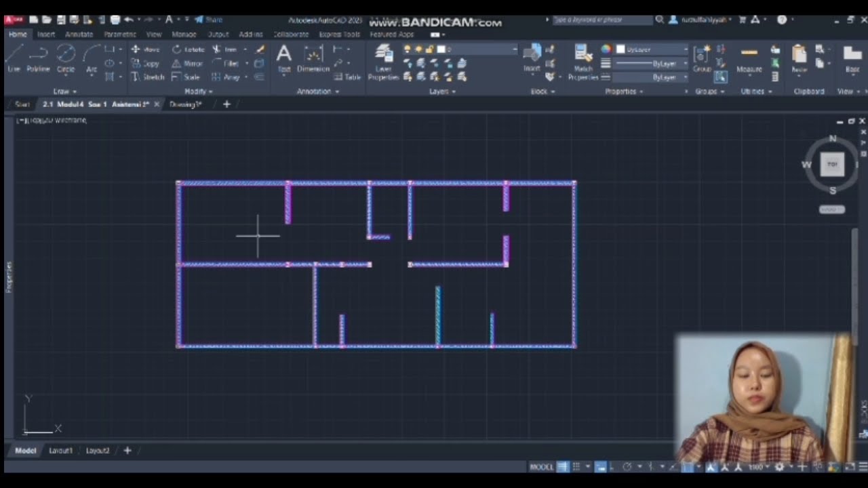
Task: Click the MODEL space button
Action: [x=541, y=467]
